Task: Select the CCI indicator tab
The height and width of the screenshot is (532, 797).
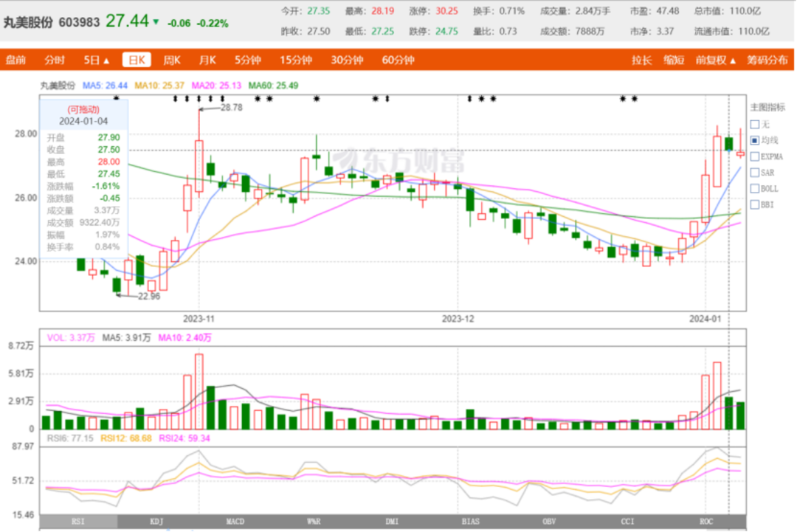Action: 627,522
